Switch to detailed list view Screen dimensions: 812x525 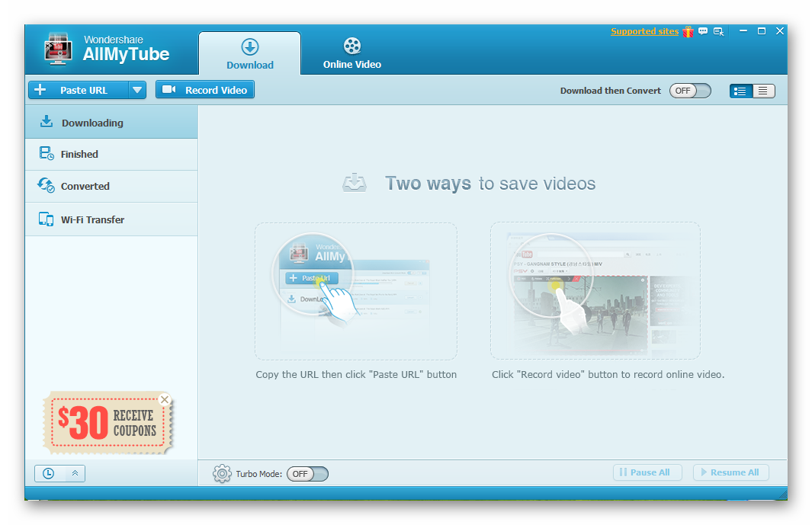740,91
